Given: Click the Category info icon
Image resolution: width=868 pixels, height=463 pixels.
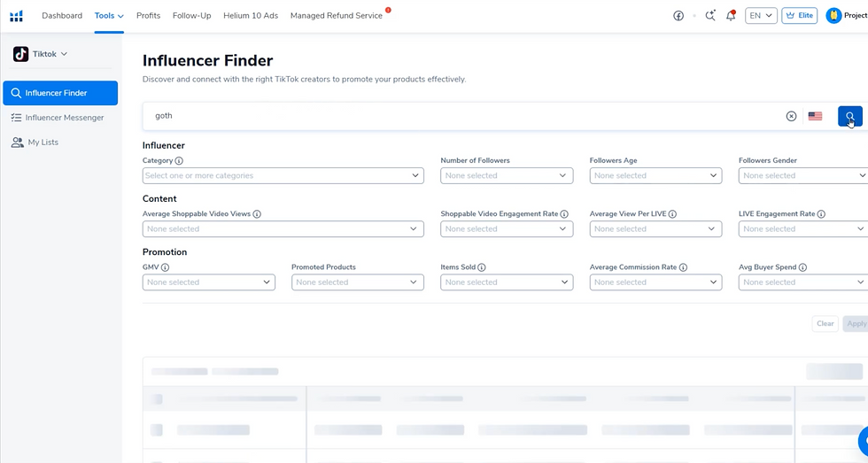Looking at the screenshot, I should click(179, 161).
